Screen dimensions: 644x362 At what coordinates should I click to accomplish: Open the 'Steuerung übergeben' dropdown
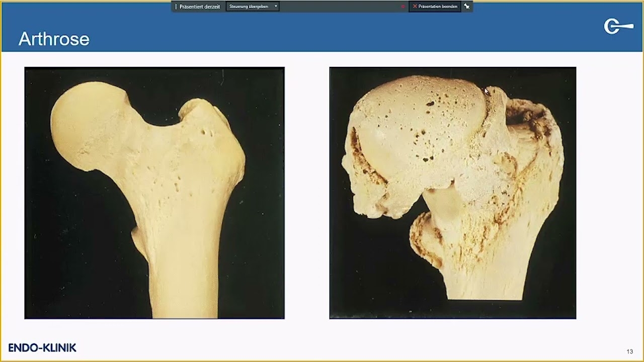click(253, 7)
